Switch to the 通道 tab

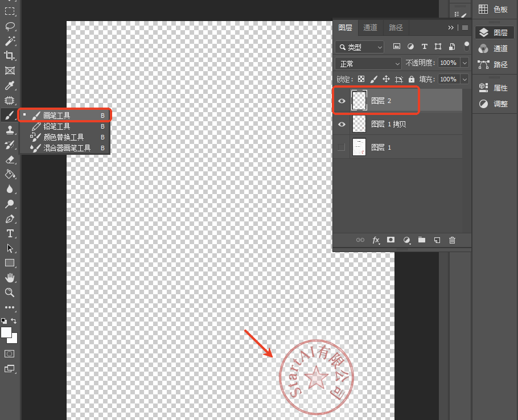(x=370, y=27)
